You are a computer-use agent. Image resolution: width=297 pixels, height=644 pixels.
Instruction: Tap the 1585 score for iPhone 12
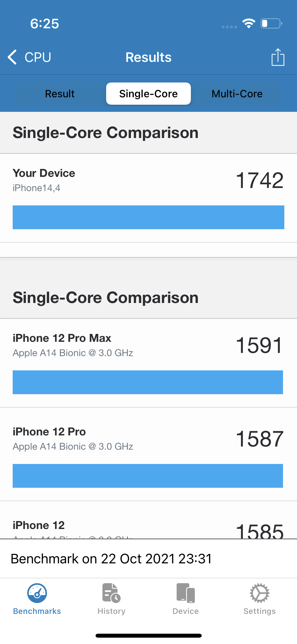click(260, 531)
